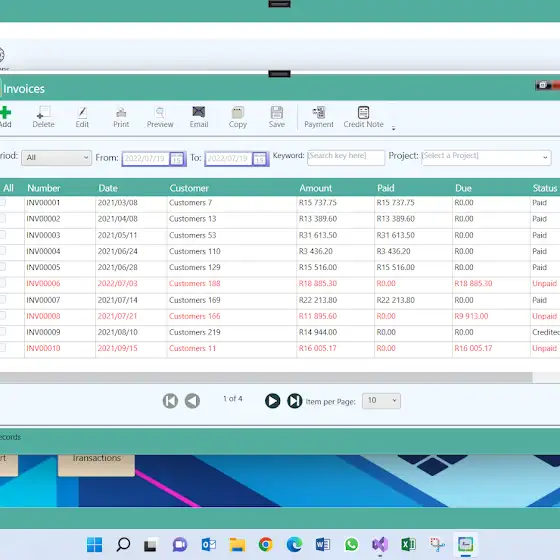The height and width of the screenshot is (560, 560).
Task: Sort by the Customer column header
Action: click(x=189, y=188)
